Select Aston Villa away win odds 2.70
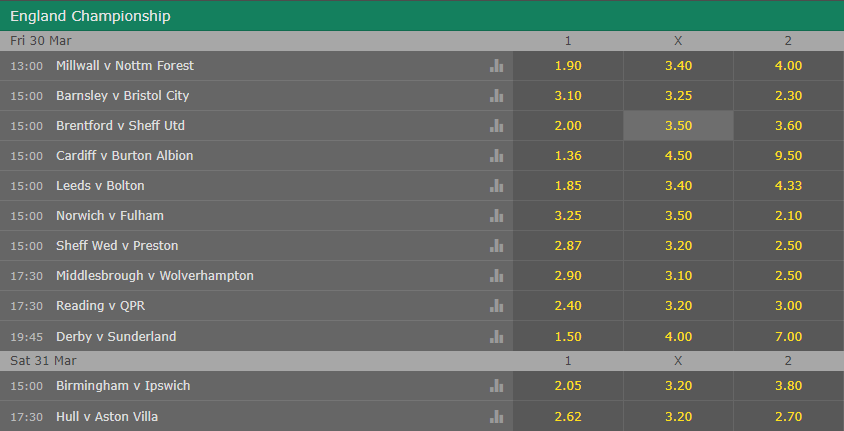The width and height of the screenshot is (844, 431). (x=789, y=416)
